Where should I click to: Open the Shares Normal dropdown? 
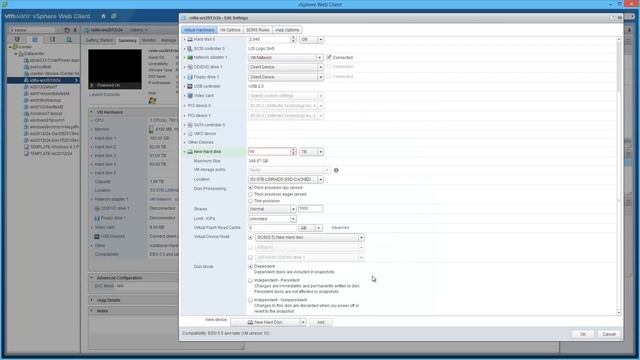click(x=272, y=209)
